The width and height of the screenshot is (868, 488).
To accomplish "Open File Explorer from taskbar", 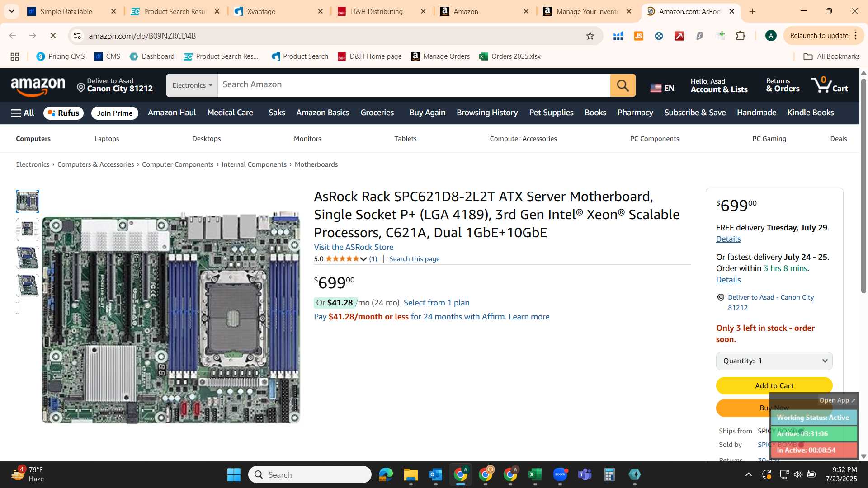I will 410,474.
